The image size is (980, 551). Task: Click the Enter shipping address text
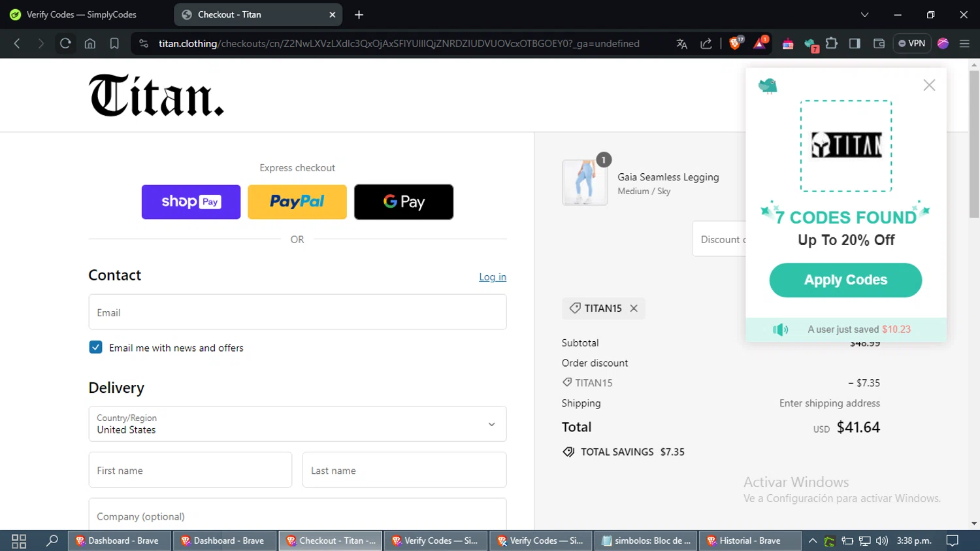click(x=830, y=403)
